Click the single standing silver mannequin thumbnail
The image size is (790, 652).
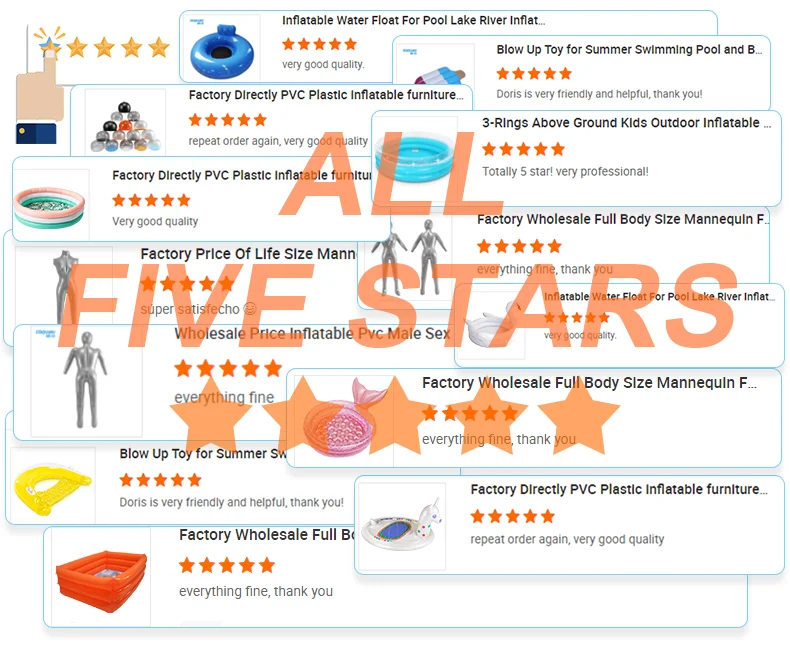(86, 380)
